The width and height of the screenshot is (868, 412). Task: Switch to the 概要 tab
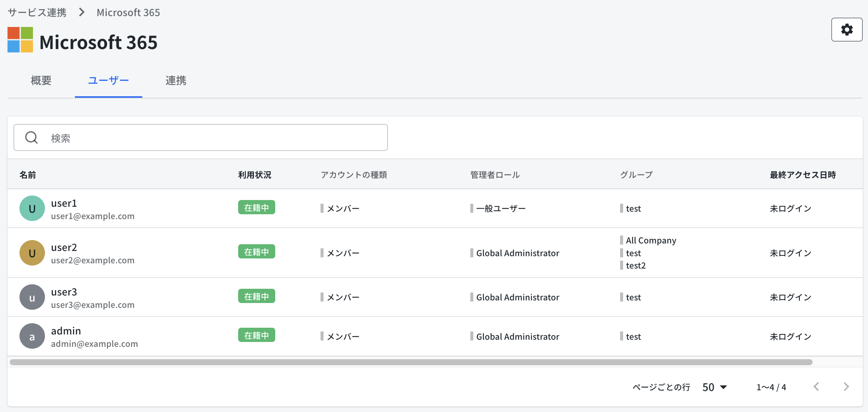(41, 81)
